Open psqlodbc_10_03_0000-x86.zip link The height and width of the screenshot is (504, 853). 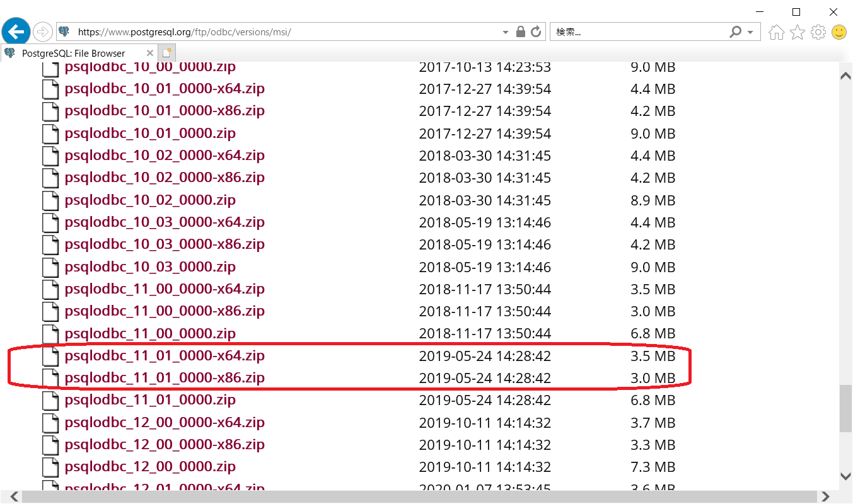[165, 244]
